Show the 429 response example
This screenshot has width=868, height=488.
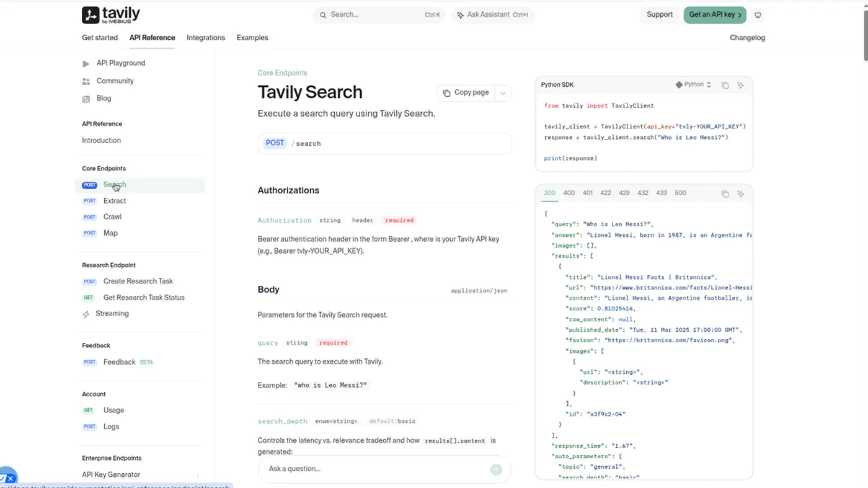tap(624, 193)
